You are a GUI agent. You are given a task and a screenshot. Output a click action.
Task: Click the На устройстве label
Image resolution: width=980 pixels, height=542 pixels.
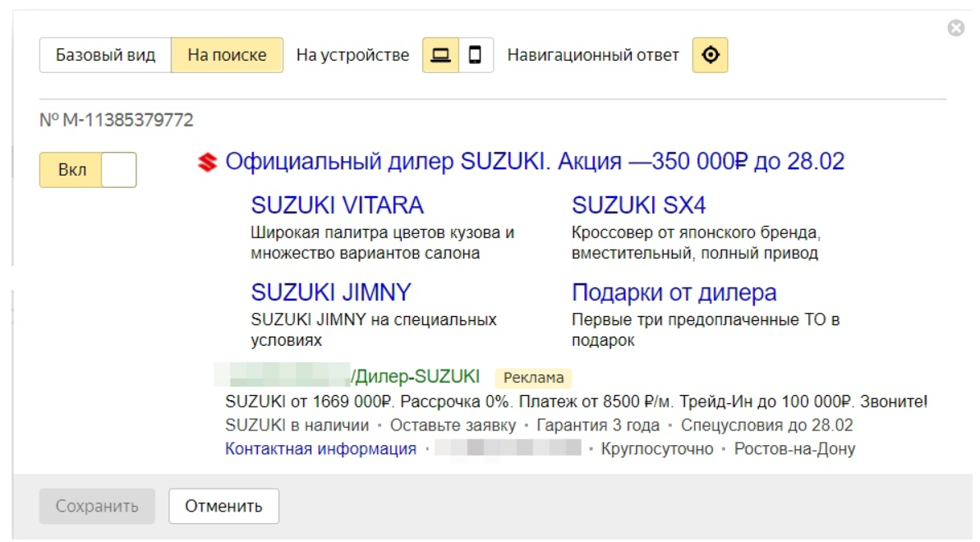352,55
